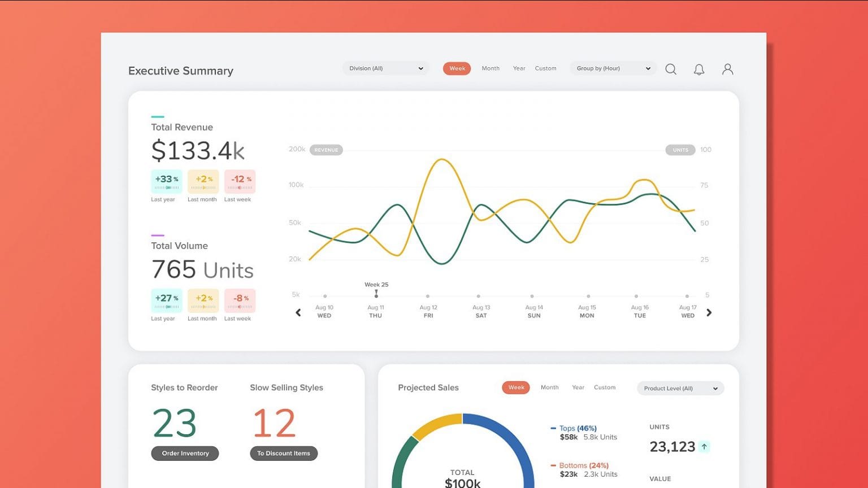Click the left chevron to view earlier dates
Image resolution: width=868 pixels, height=488 pixels.
(298, 312)
